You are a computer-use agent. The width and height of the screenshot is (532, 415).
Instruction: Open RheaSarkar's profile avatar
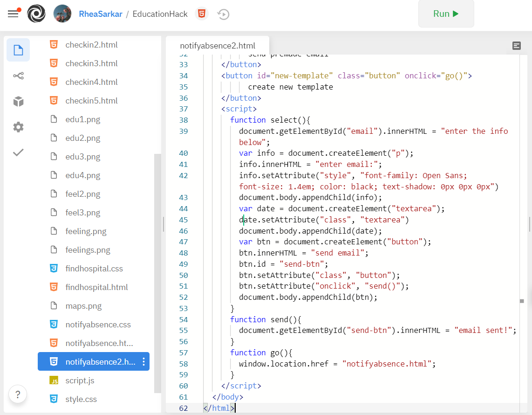(x=62, y=14)
